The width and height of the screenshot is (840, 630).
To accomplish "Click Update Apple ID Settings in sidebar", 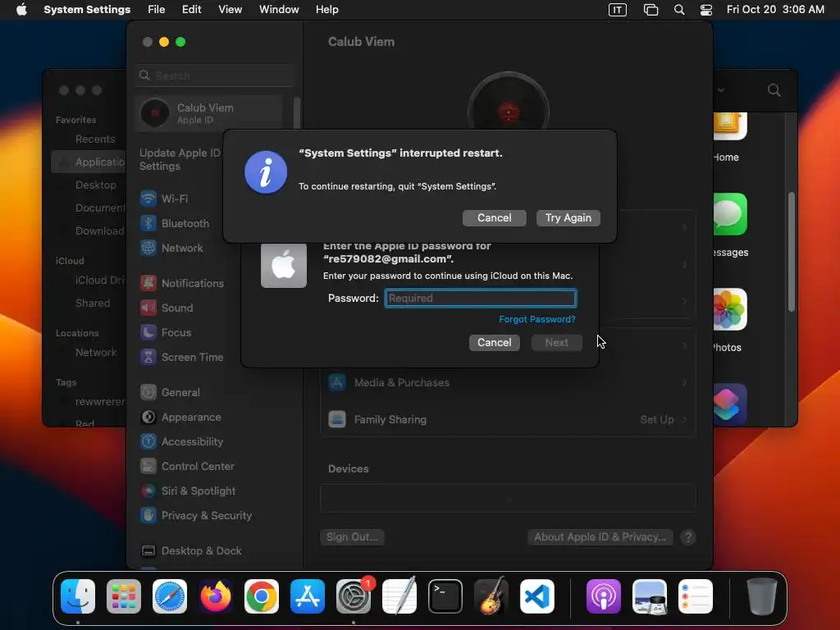I will [180, 160].
